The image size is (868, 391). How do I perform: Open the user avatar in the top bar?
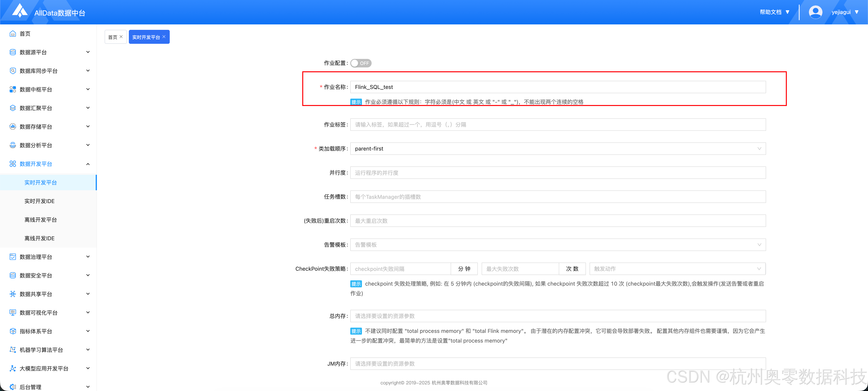[x=815, y=11]
